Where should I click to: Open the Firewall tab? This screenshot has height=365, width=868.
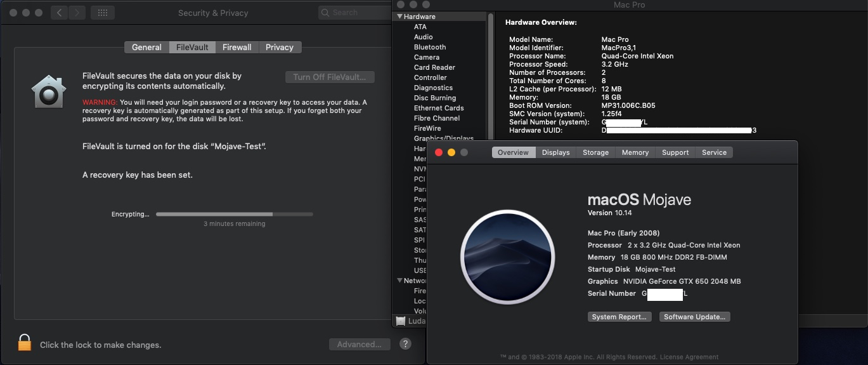[237, 48]
